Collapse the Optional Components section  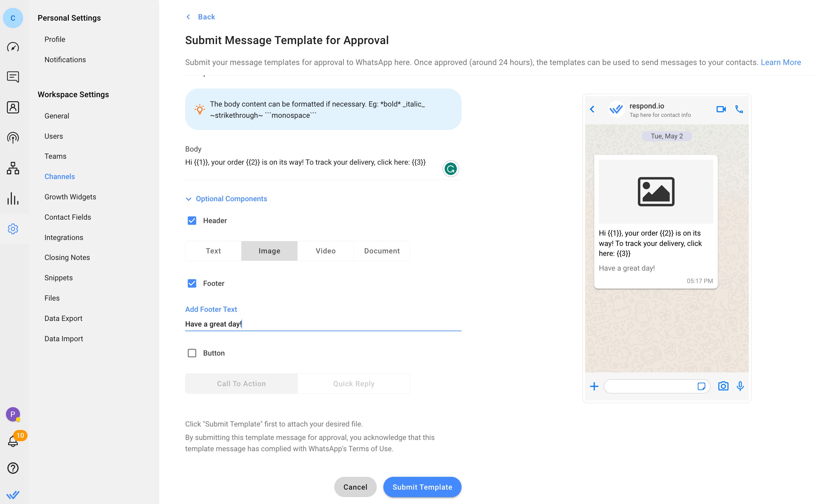pos(189,198)
